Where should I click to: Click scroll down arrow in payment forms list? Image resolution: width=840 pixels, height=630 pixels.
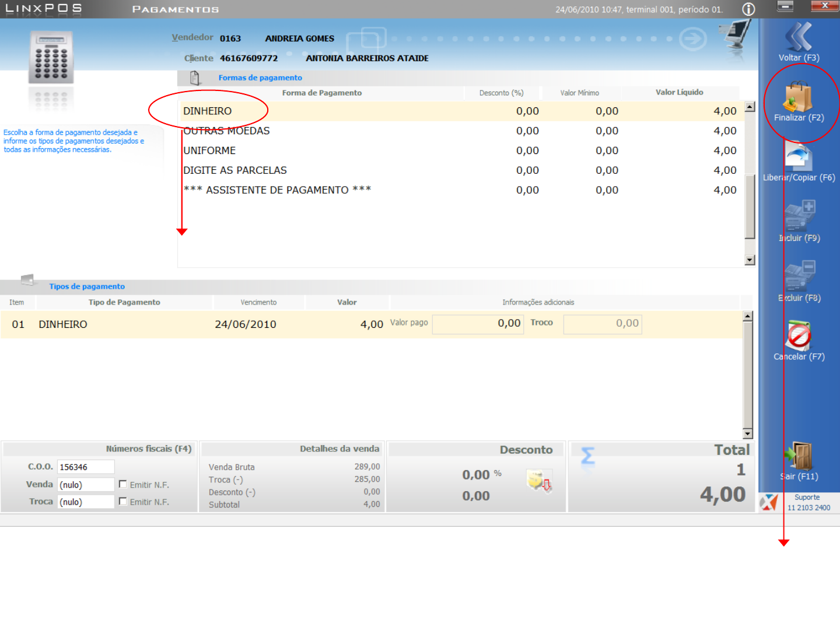(750, 260)
